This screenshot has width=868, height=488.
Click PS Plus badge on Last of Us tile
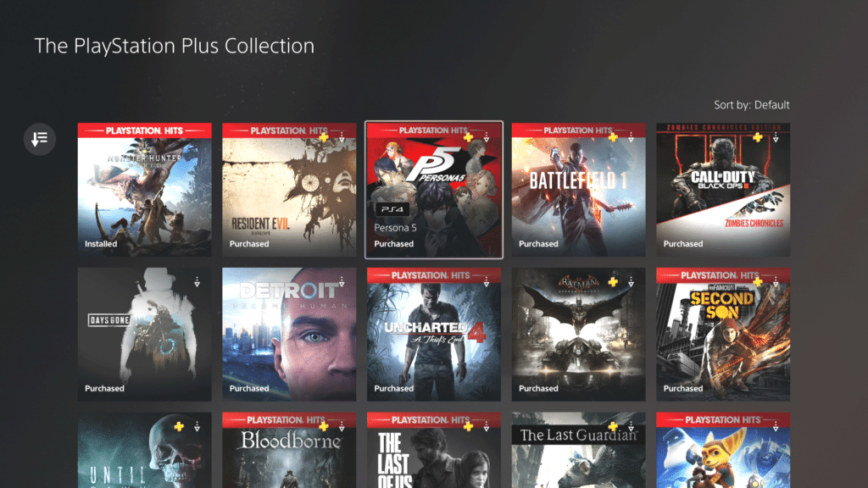coord(468,427)
